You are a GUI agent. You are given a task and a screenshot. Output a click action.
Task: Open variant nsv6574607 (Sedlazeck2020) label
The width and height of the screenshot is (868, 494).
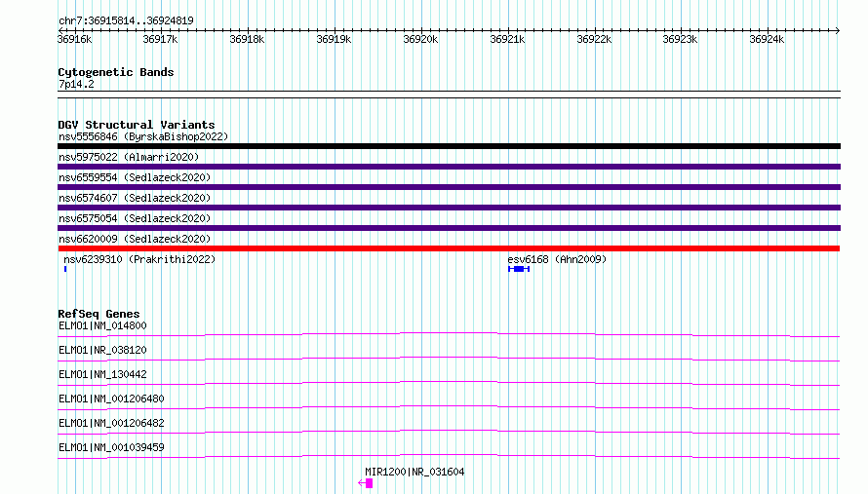[135, 198]
